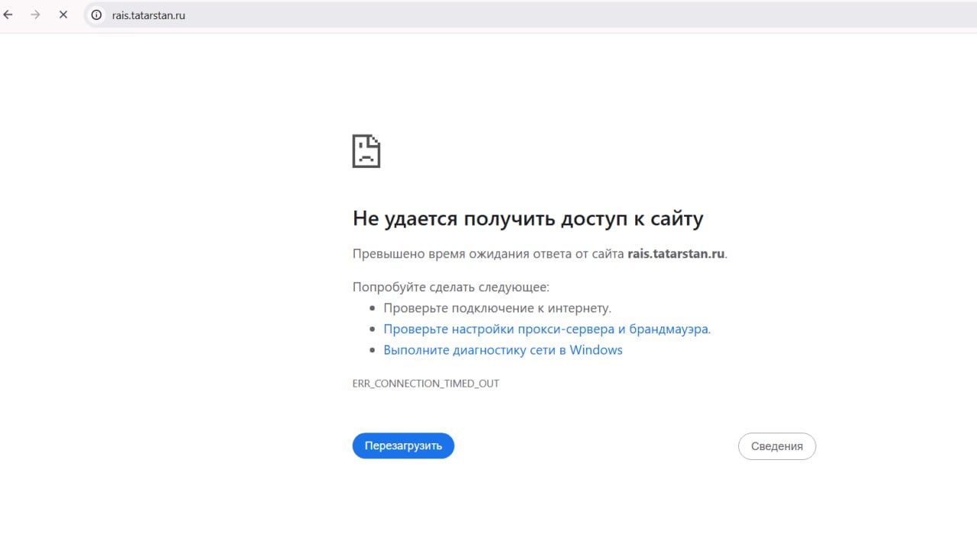Open the Проверьте настройки прокси-сервера и брандмауэра link
Screen dimensions: 977x560
click(x=546, y=330)
